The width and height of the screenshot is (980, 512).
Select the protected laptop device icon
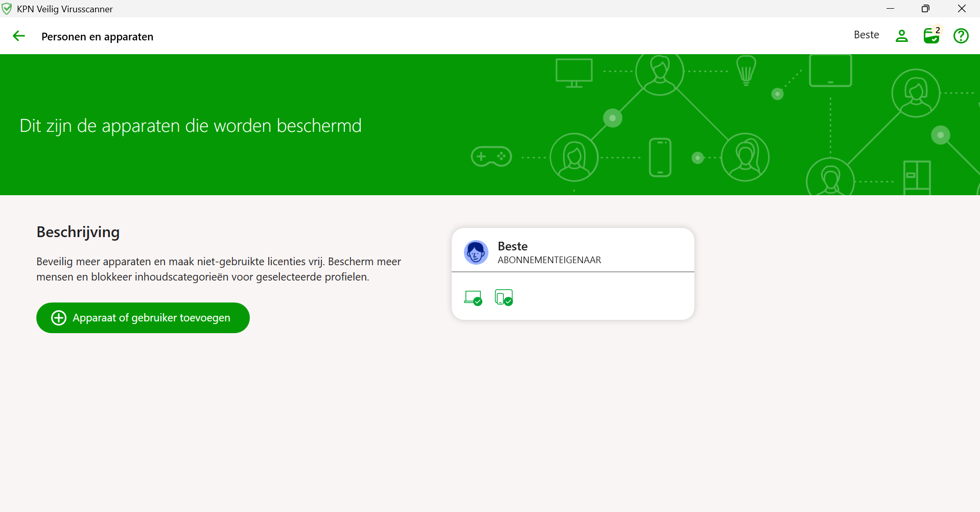click(x=473, y=298)
